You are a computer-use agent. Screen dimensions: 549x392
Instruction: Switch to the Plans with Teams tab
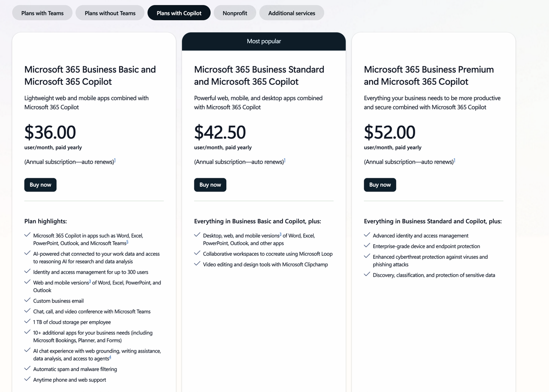42,13
